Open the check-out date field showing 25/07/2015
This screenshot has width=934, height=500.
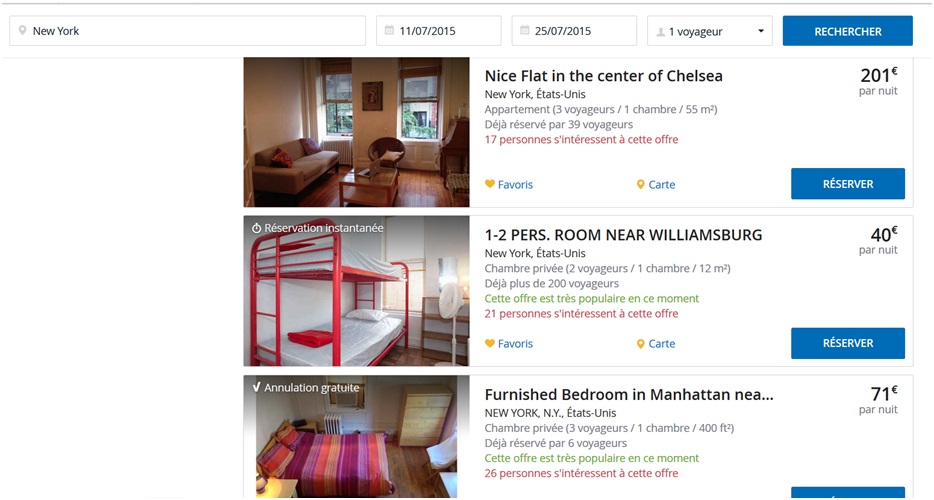click(574, 31)
